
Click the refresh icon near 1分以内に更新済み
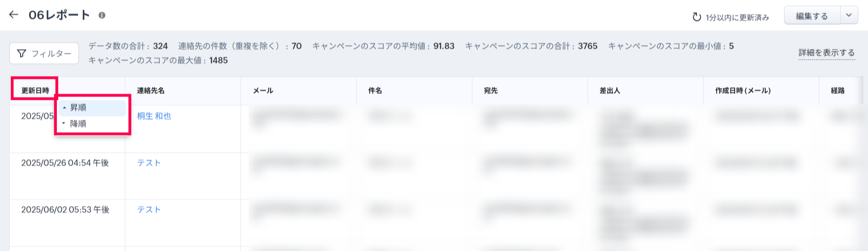click(x=697, y=17)
